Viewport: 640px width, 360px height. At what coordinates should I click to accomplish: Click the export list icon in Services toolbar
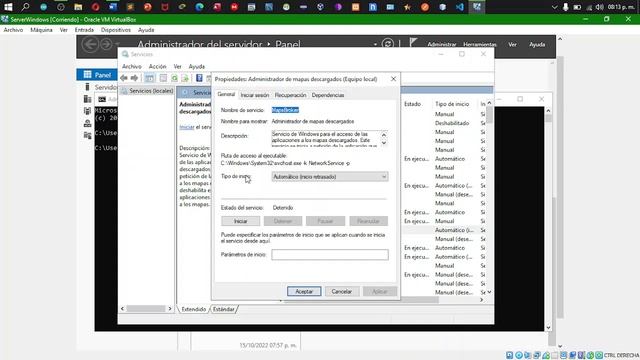pos(185,78)
